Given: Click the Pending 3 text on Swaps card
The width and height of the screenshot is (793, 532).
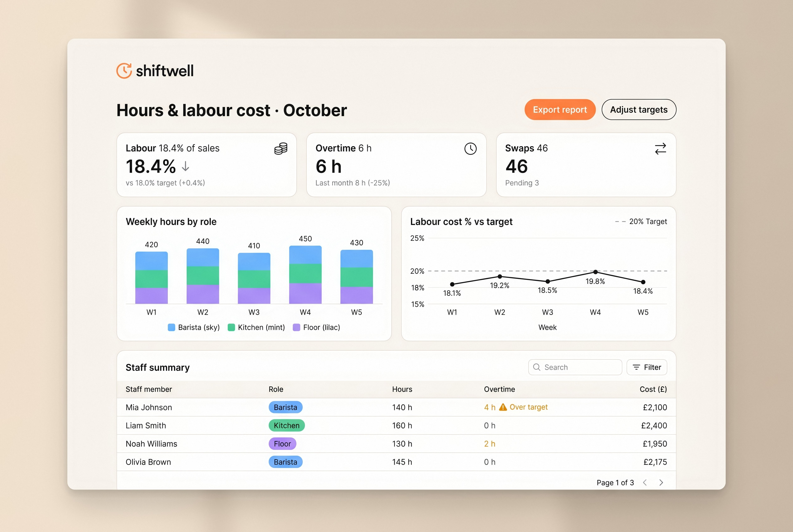Looking at the screenshot, I should [x=522, y=183].
